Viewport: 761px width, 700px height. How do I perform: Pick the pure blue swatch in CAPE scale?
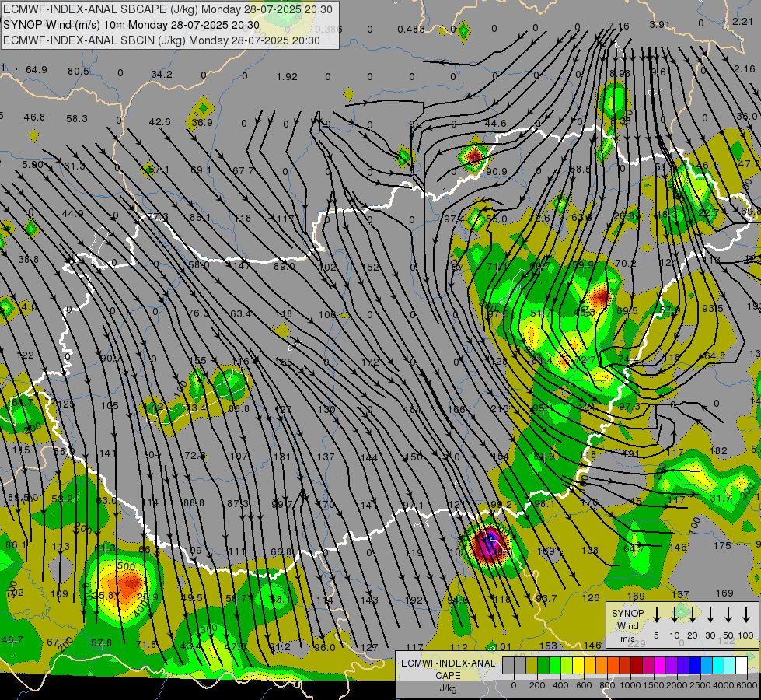coord(694,665)
